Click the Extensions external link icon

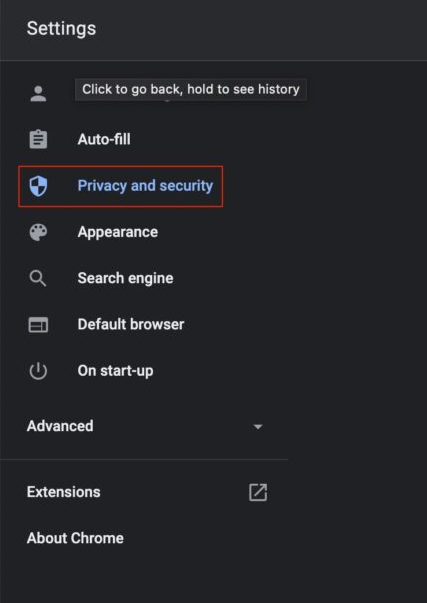[258, 492]
